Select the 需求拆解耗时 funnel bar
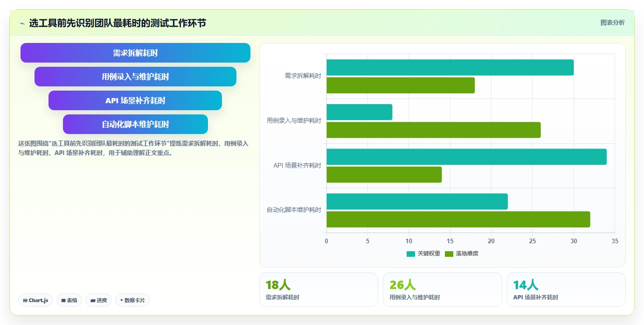Image resolution: width=644 pixels, height=325 pixels. [x=135, y=53]
